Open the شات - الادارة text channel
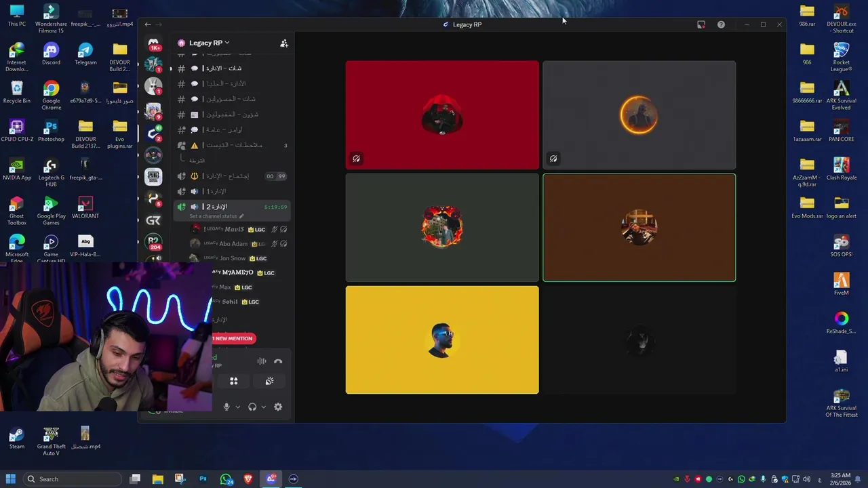868x488 pixels. tap(232, 68)
